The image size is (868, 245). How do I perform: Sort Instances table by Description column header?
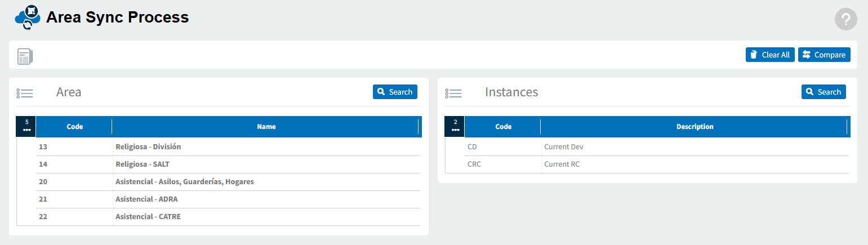[695, 127]
